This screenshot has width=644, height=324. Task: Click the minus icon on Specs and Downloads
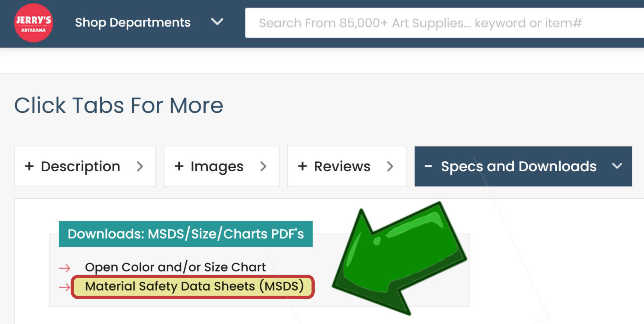tap(428, 167)
